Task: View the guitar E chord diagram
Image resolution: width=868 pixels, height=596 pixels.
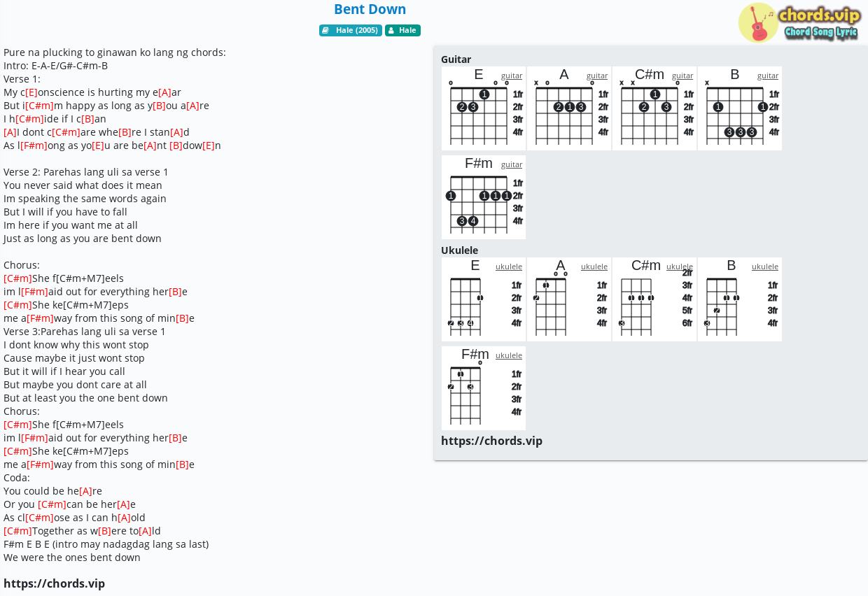Action: click(484, 108)
